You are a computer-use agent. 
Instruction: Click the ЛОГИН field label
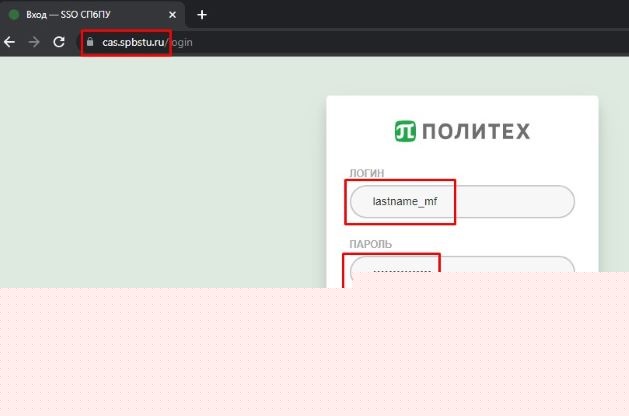tap(366, 173)
